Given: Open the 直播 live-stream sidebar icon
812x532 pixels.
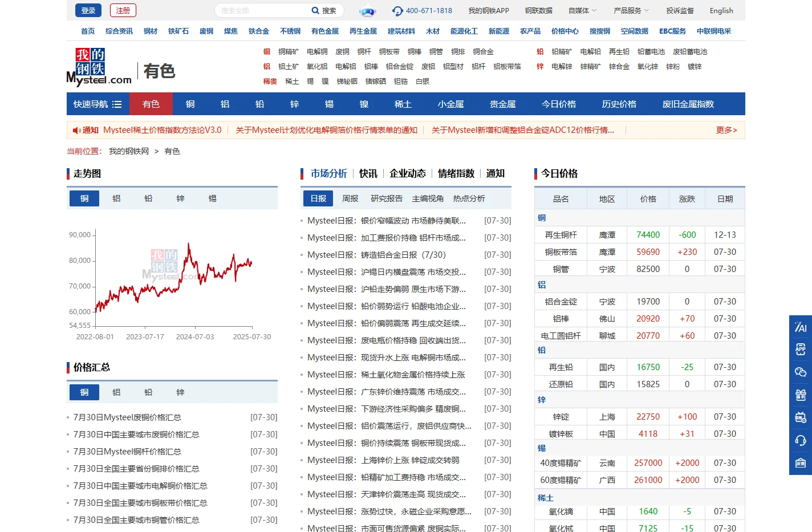Looking at the screenshot, I should (801, 417).
